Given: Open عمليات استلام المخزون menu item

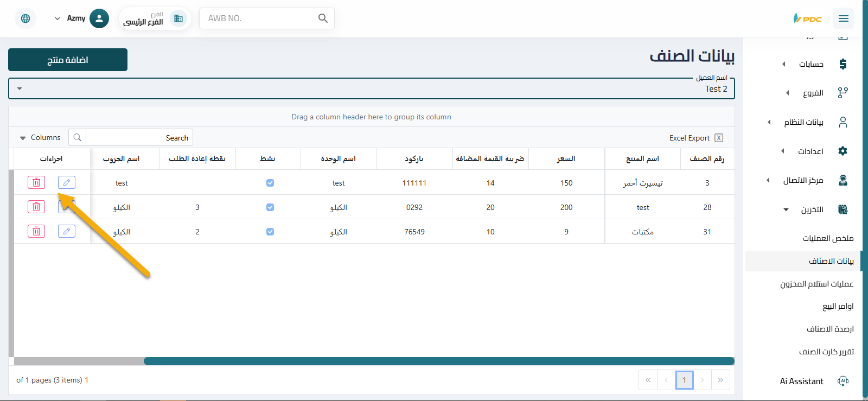Looking at the screenshot, I should (x=816, y=284).
